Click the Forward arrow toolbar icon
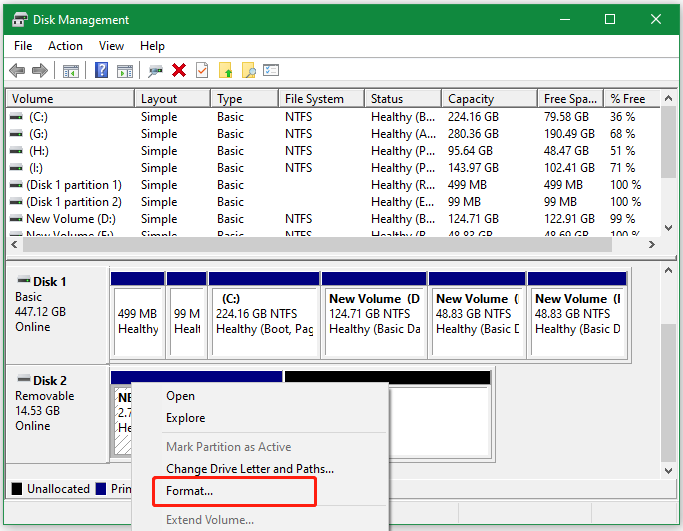This screenshot has width=683, height=531. point(40,70)
